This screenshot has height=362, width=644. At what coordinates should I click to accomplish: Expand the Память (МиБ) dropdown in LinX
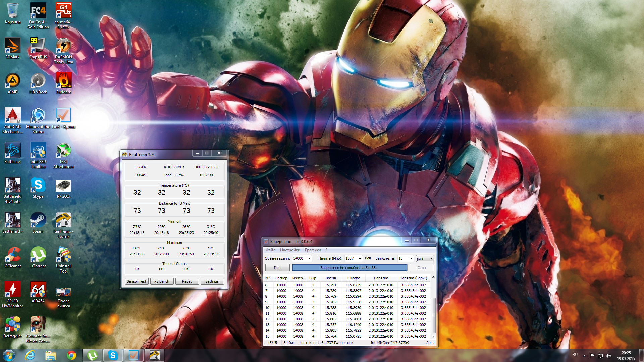pyautogui.click(x=360, y=259)
